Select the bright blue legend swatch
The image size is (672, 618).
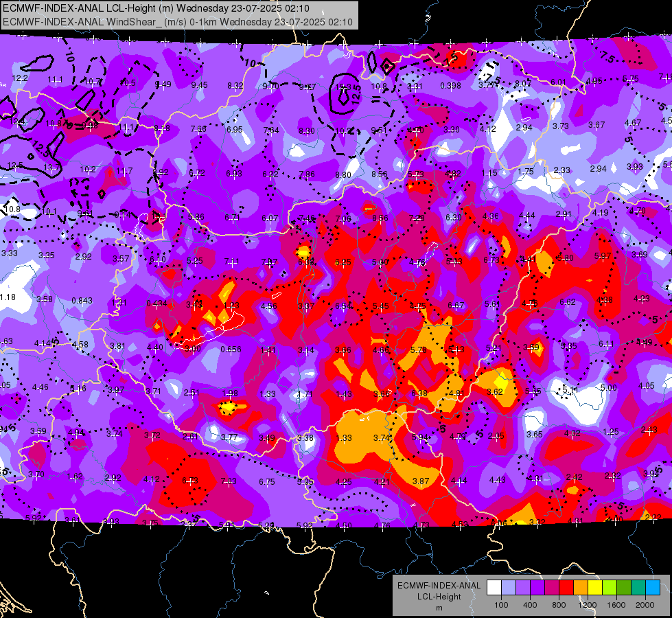point(653,588)
